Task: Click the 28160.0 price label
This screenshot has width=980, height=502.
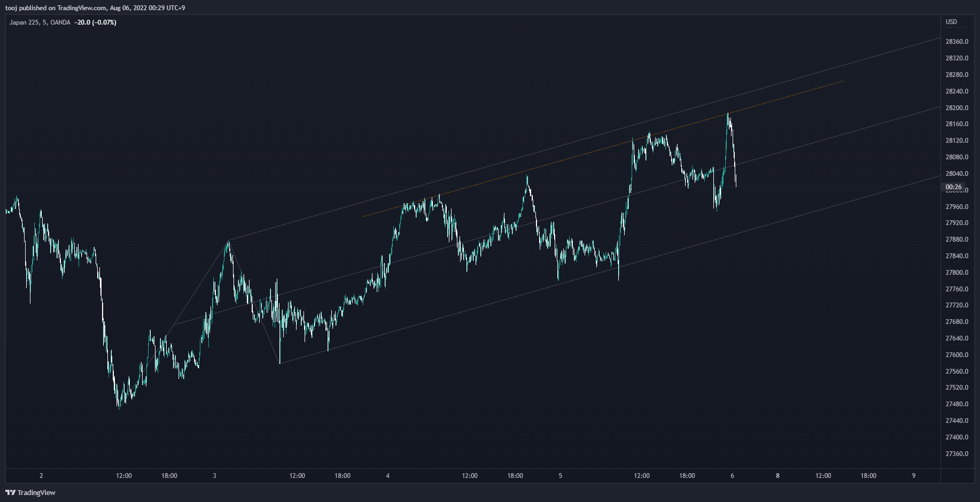Action: 957,124
